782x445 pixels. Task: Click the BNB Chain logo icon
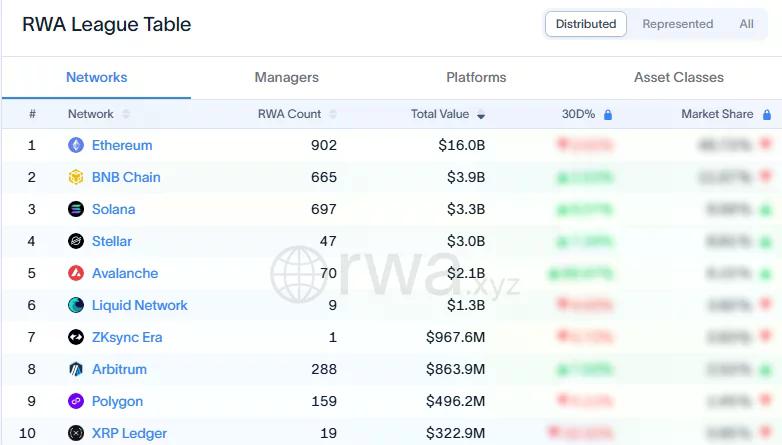click(76, 177)
